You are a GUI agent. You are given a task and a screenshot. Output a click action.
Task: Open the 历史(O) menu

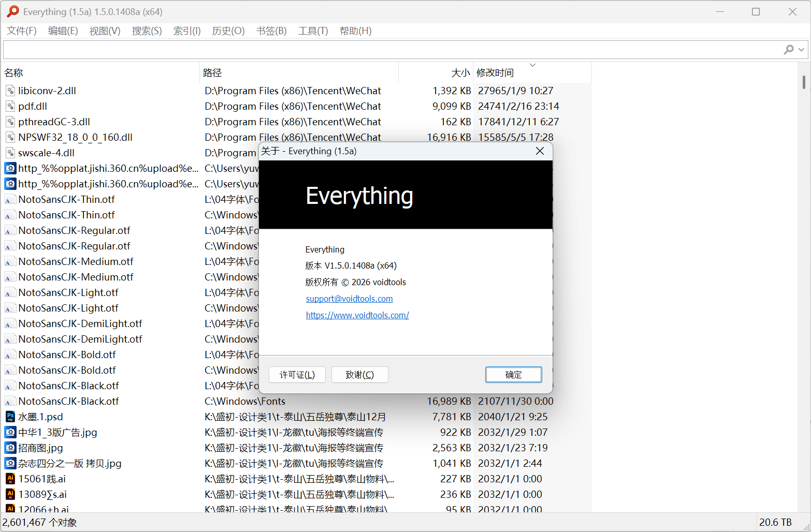point(228,31)
